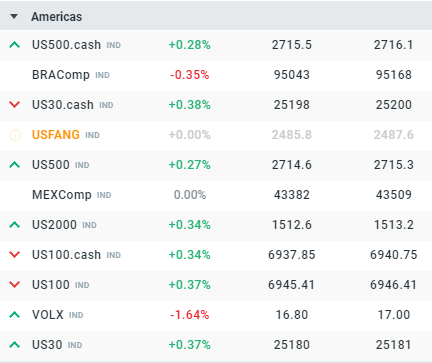The image size is (432, 363).
Task: Click US30.cash ask price 25200
Action: 394,105
